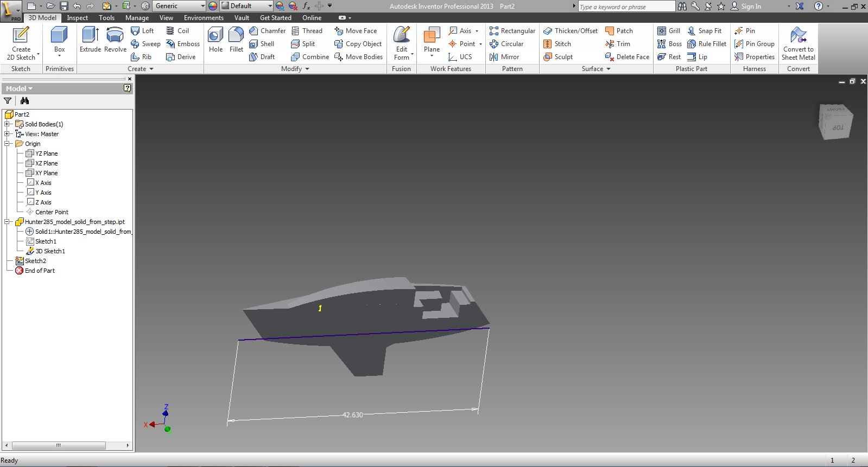Click End of Part marker
Screen dimensions: 868x467
point(35,271)
